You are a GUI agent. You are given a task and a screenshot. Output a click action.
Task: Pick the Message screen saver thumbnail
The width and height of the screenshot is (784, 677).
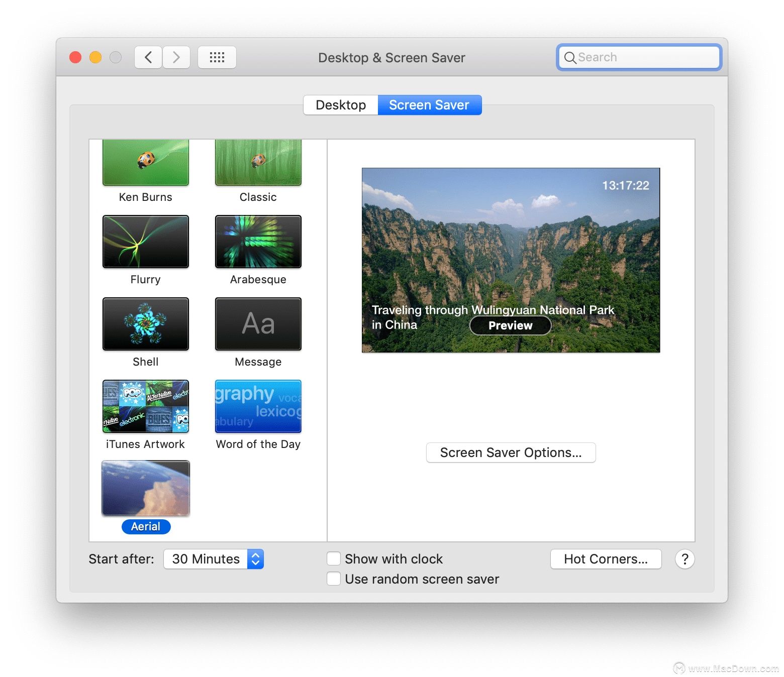pyautogui.click(x=258, y=324)
